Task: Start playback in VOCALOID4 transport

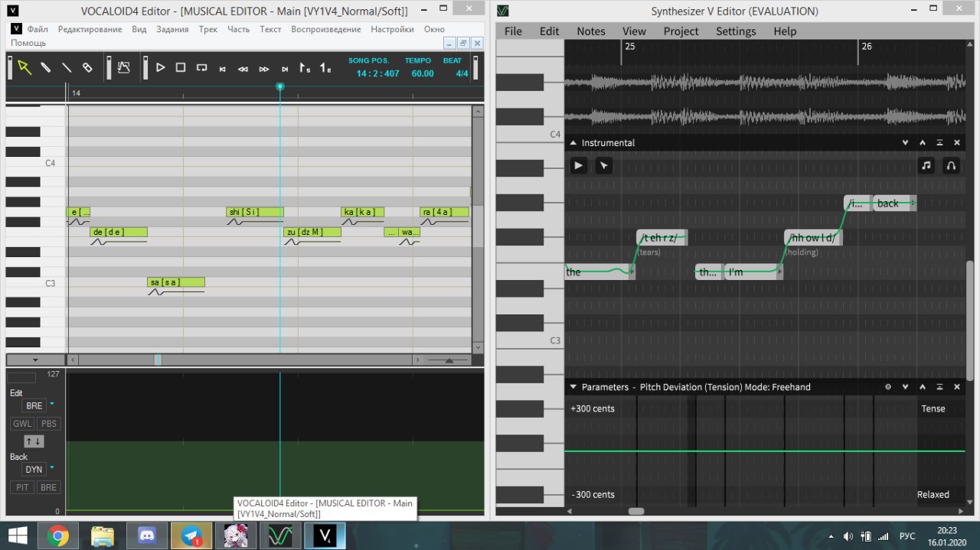Action: point(161,67)
